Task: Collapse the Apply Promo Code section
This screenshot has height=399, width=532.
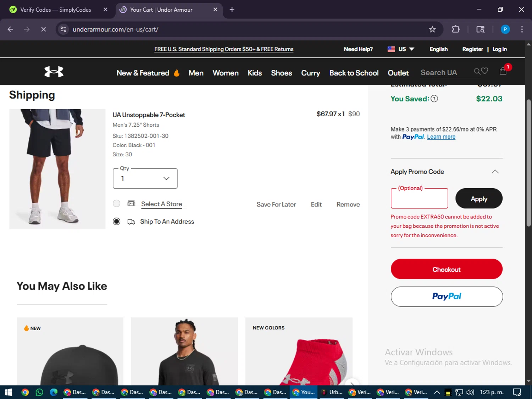Action: (x=495, y=172)
